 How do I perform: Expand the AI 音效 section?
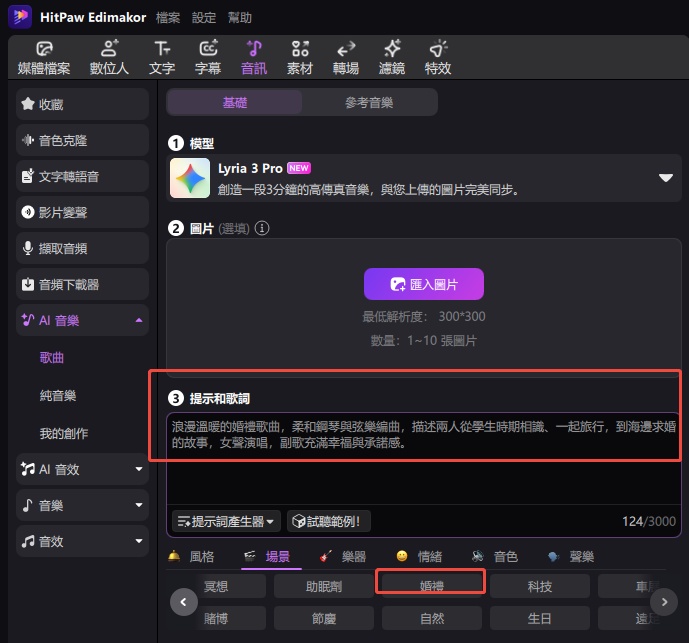tap(139, 469)
